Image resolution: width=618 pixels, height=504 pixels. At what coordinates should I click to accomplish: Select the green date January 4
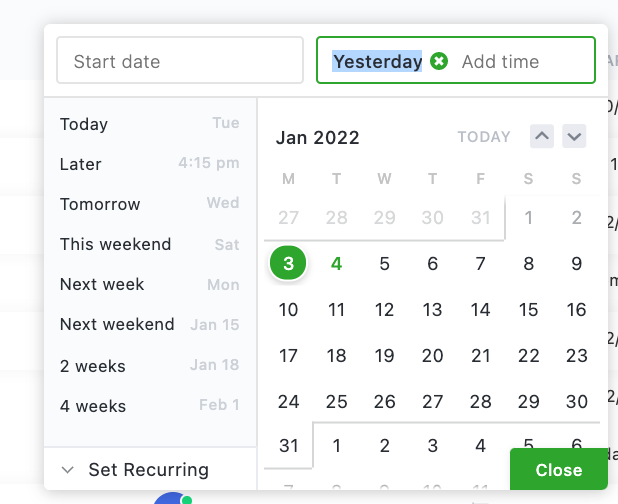pyautogui.click(x=336, y=263)
